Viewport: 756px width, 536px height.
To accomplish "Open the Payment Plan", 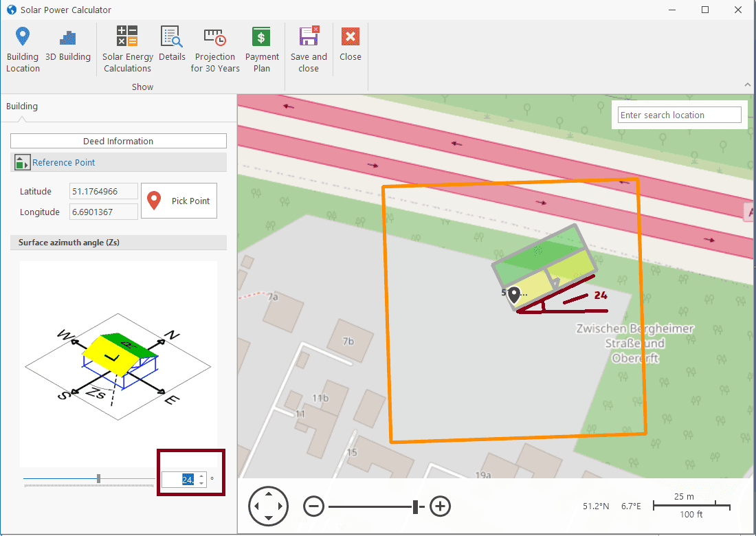I will tap(262, 49).
